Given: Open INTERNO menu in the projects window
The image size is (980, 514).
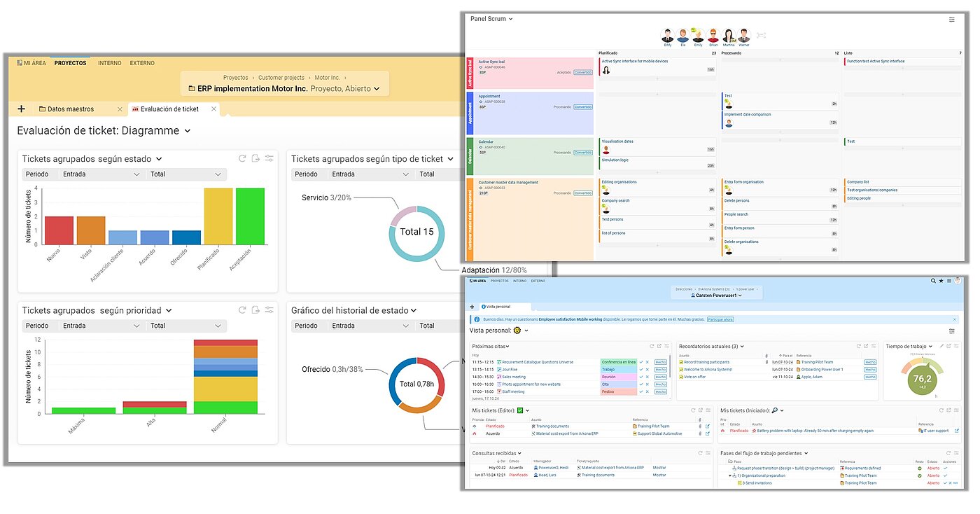Looking at the screenshot, I should point(109,63).
